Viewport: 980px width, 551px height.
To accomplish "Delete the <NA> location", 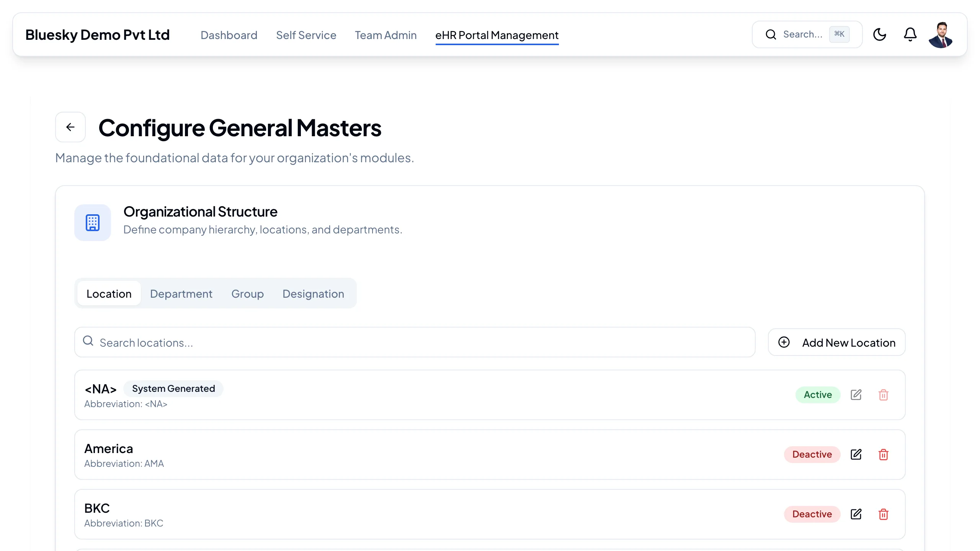I will click(x=884, y=395).
